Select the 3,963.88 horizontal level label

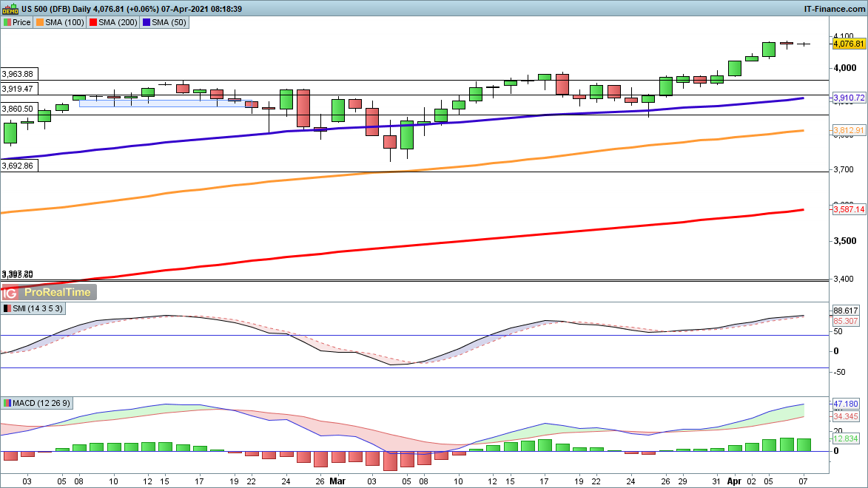point(18,74)
